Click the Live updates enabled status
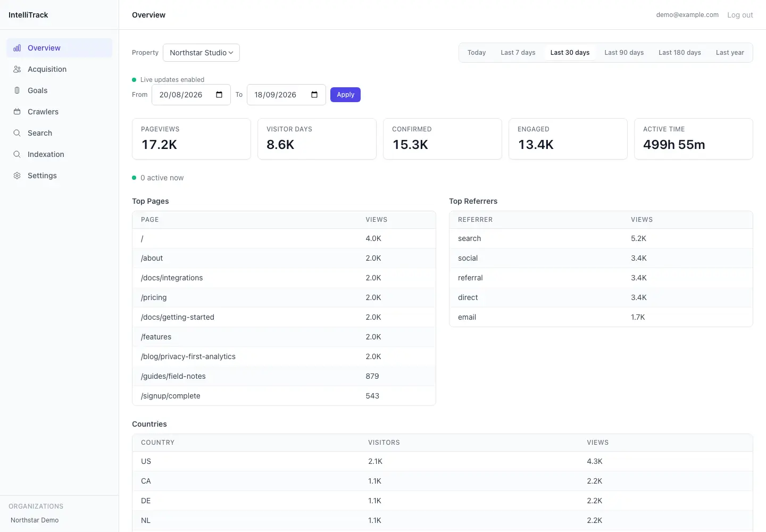 (x=168, y=80)
